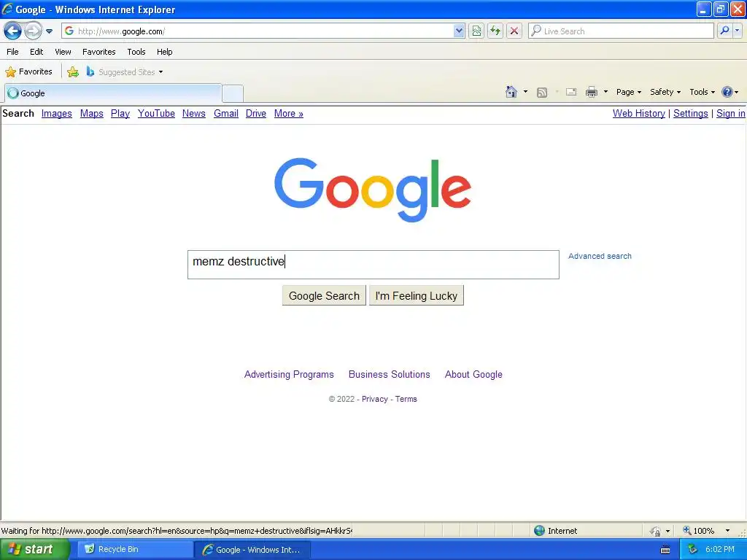Open the Favorites star center
This screenshot has height=560, width=747.
(28, 72)
